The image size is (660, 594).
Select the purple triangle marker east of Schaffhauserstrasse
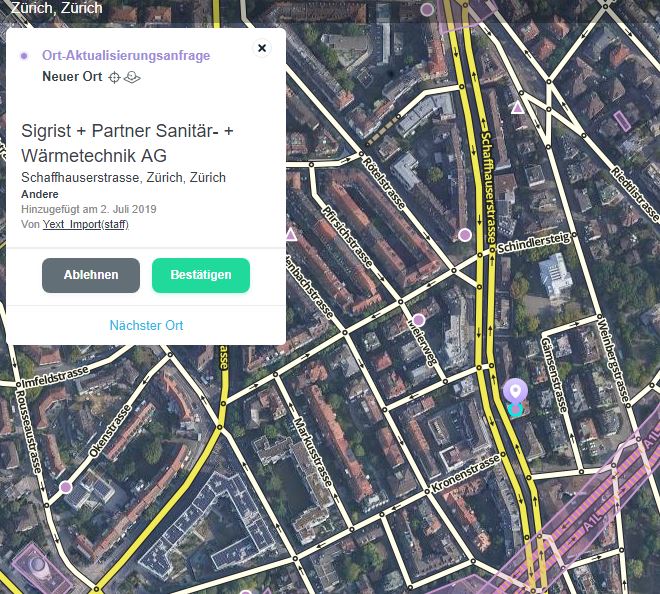[518, 108]
